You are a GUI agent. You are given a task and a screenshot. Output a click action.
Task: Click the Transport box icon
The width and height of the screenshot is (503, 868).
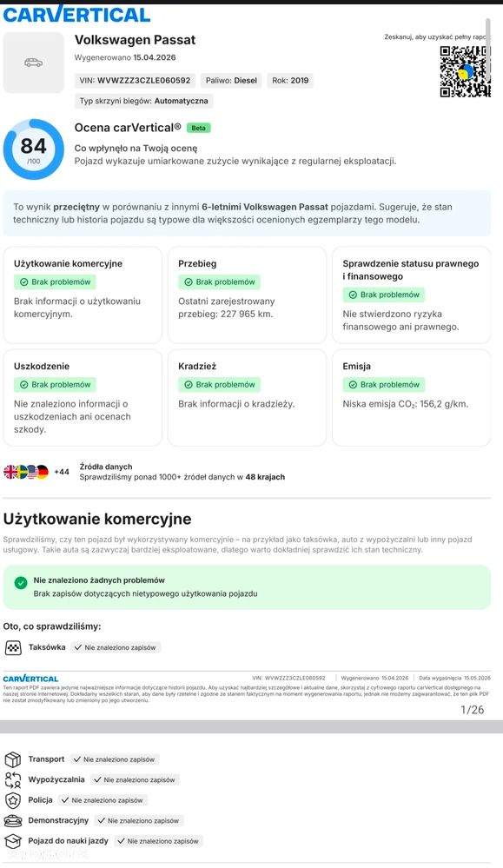click(x=13, y=759)
